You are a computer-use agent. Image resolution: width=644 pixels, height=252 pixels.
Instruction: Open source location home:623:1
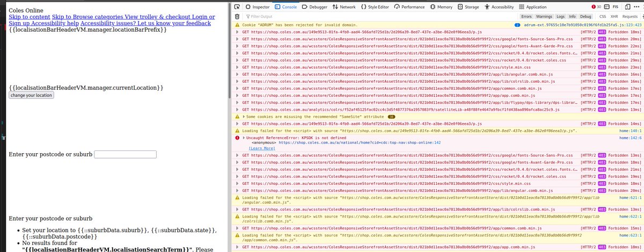pos(630,235)
